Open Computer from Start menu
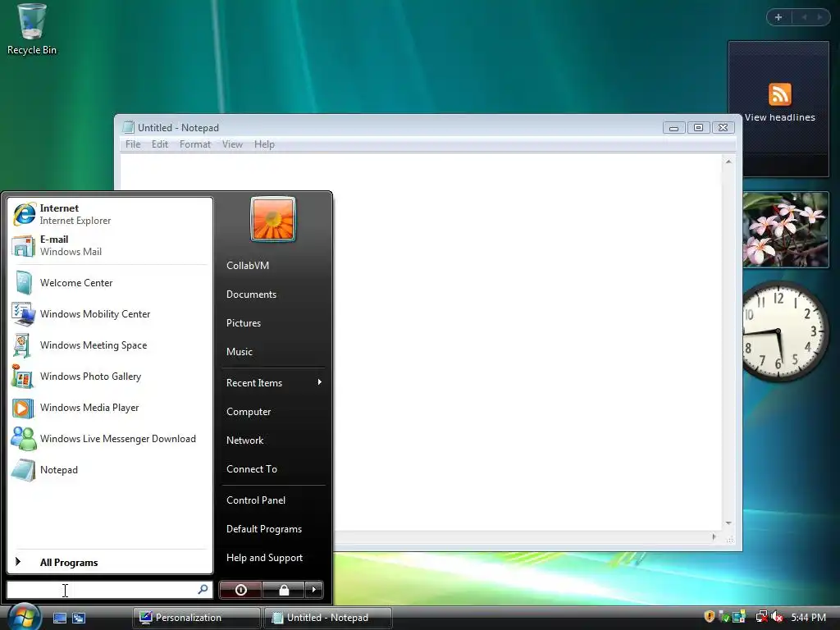Viewport: 840px width, 630px height. pos(274,412)
